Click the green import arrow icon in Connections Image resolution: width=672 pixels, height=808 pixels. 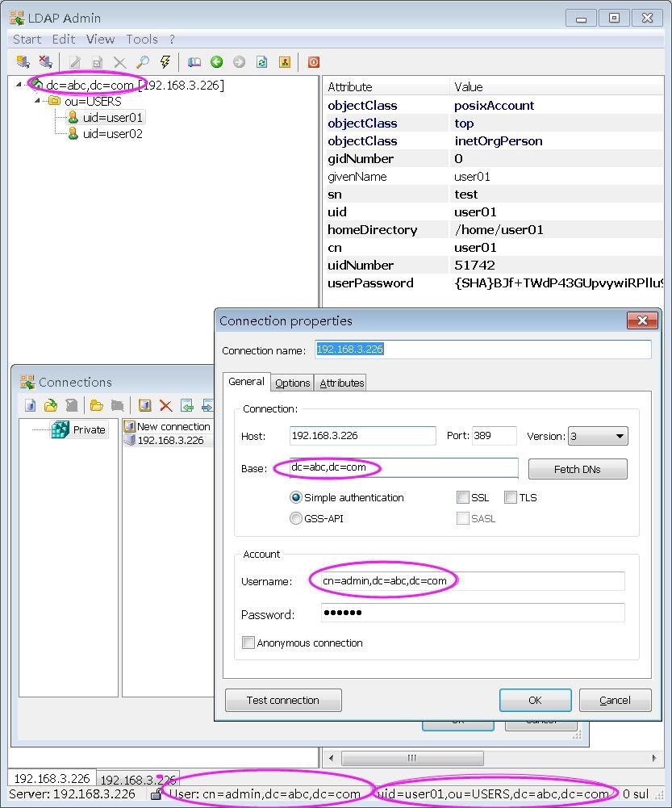pyautogui.click(x=187, y=405)
